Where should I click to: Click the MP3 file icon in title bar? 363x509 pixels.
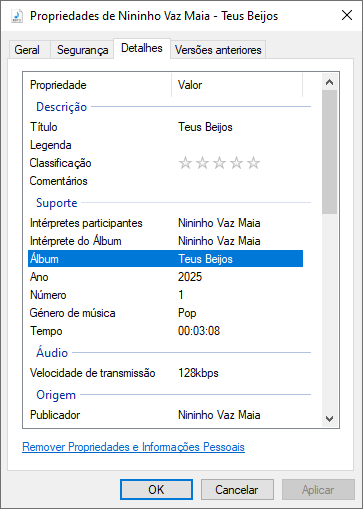pyautogui.click(x=17, y=16)
